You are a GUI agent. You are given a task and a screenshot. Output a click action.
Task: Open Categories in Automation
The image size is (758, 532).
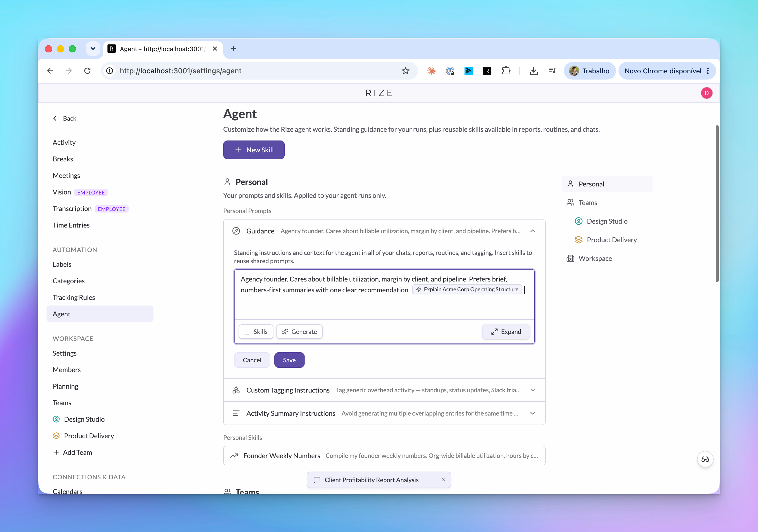coord(68,281)
